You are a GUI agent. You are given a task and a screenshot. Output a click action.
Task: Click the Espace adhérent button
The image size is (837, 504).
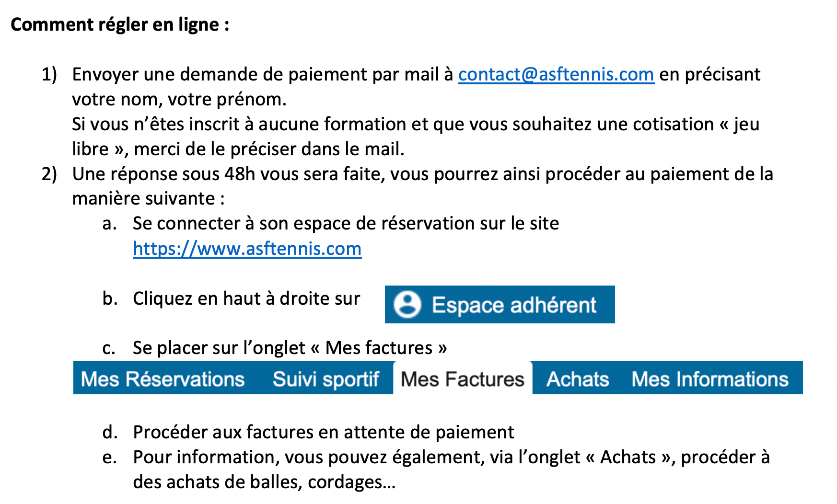[500, 305]
